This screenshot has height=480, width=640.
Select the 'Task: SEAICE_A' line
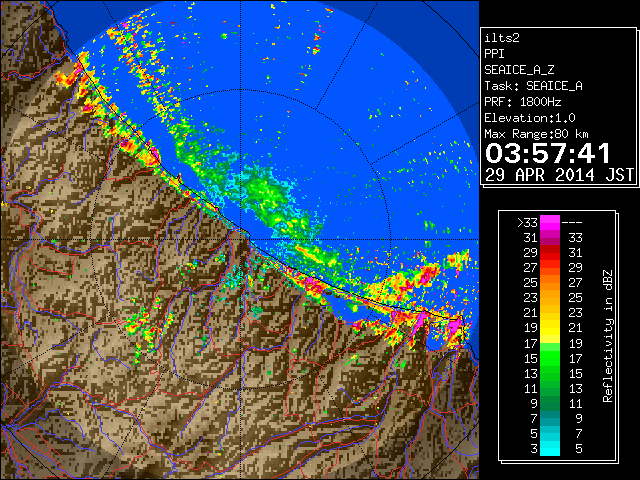(x=533, y=86)
